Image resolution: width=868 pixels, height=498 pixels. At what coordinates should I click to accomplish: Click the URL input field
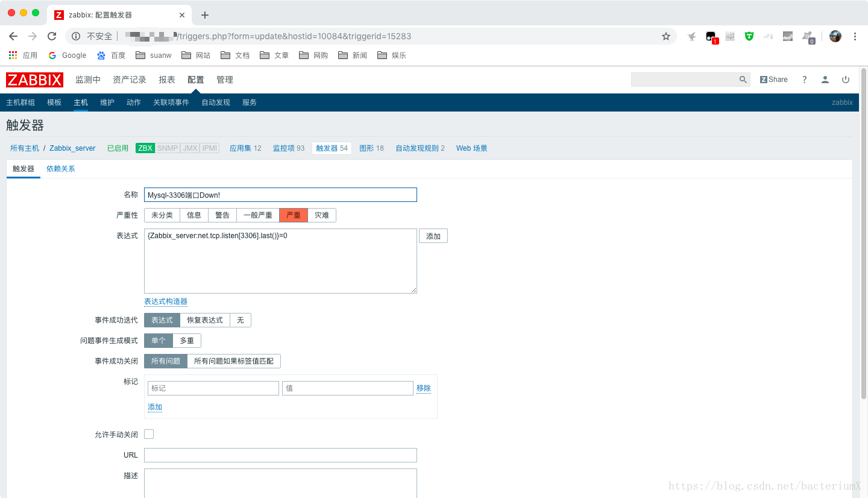tap(280, 455)
